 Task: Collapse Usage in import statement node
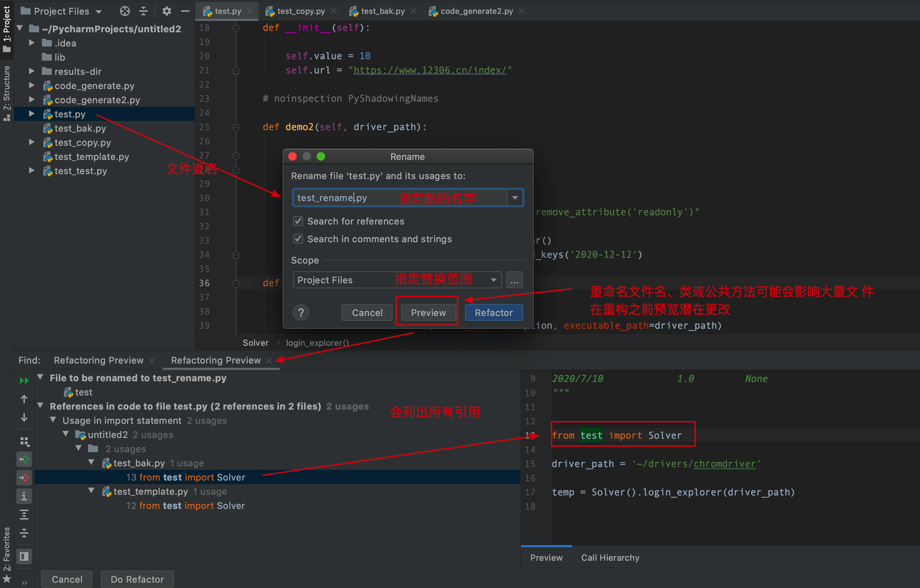click(53, 420)
